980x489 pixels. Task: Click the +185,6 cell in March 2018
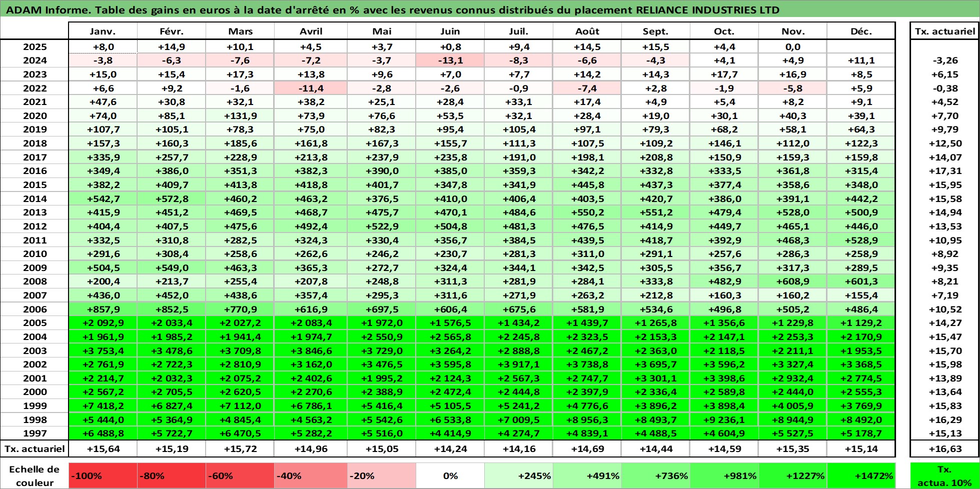coord(240,143)
